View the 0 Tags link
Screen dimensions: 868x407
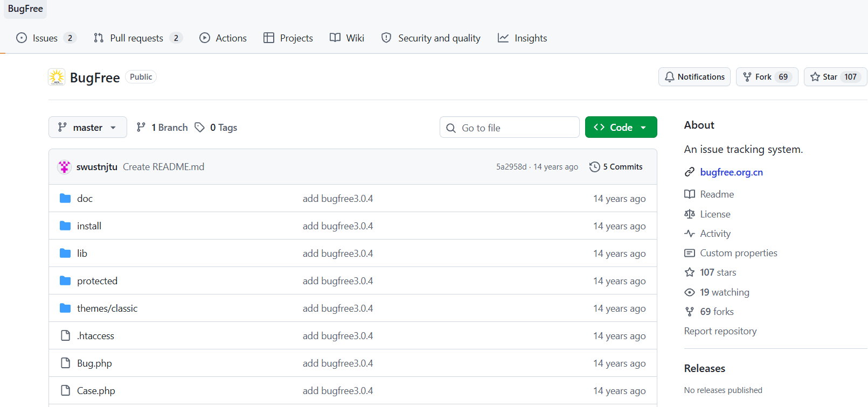click(x=216, y=127)
